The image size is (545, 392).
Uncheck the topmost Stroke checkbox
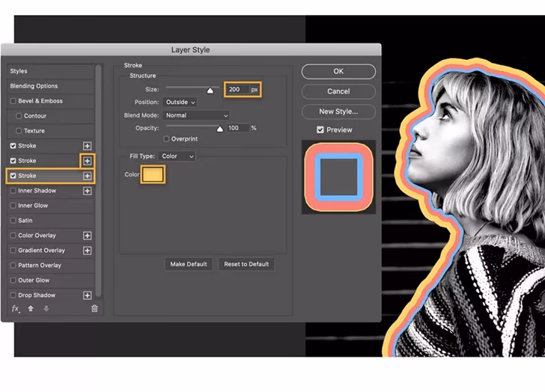click(13, 146)
